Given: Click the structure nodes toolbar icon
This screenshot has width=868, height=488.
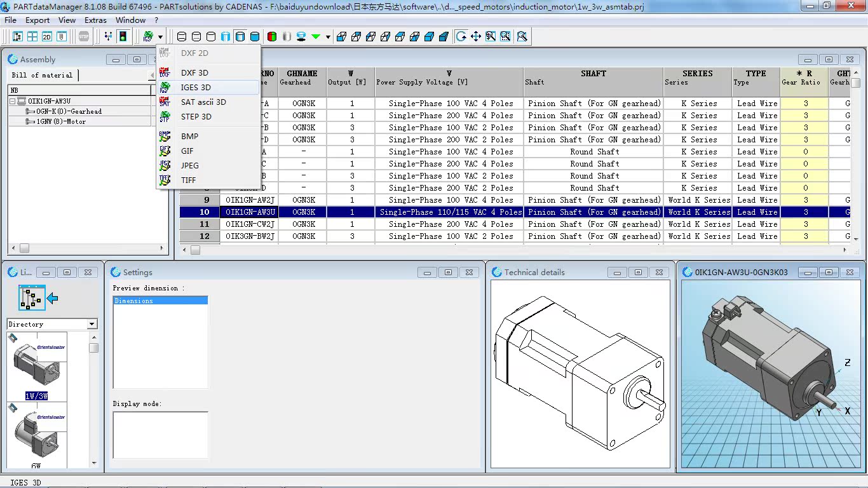Looking at the screenshot, I should click(108, 36).
